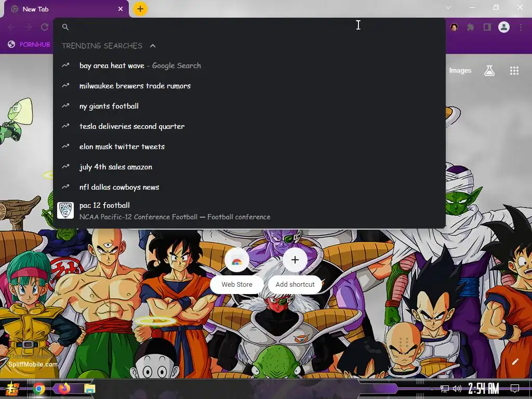Reload the page
Screen dimensions: 532x399
[x=45, y=27]
